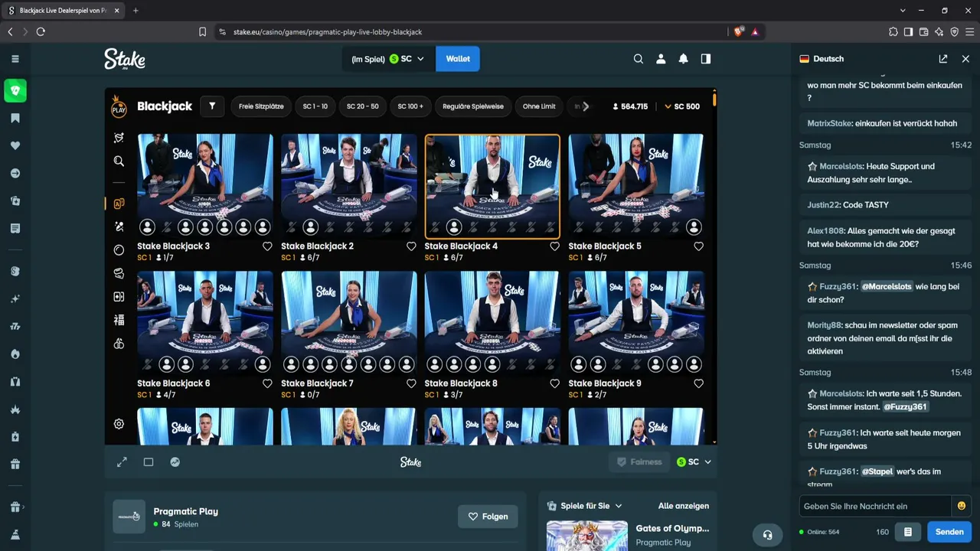Enter fullscreen mode with the expand arrows
This screenshot has height=551, width=980.
point(122,462)
